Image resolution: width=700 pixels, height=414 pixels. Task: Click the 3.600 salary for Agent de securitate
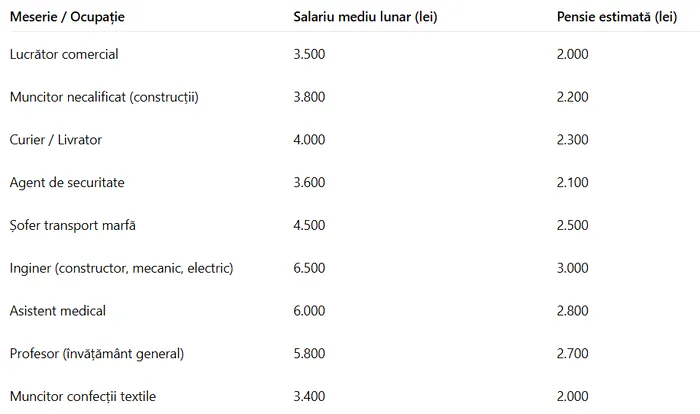tap(309, 183)
